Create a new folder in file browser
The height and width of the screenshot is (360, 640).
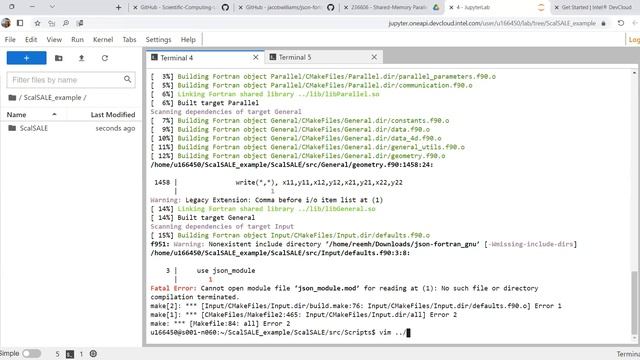[x=59, y=58]
